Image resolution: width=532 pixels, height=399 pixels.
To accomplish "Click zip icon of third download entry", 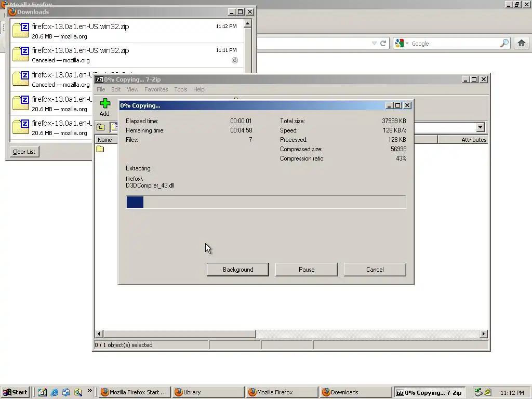I will pyautogui.click(x=21, y=79).
